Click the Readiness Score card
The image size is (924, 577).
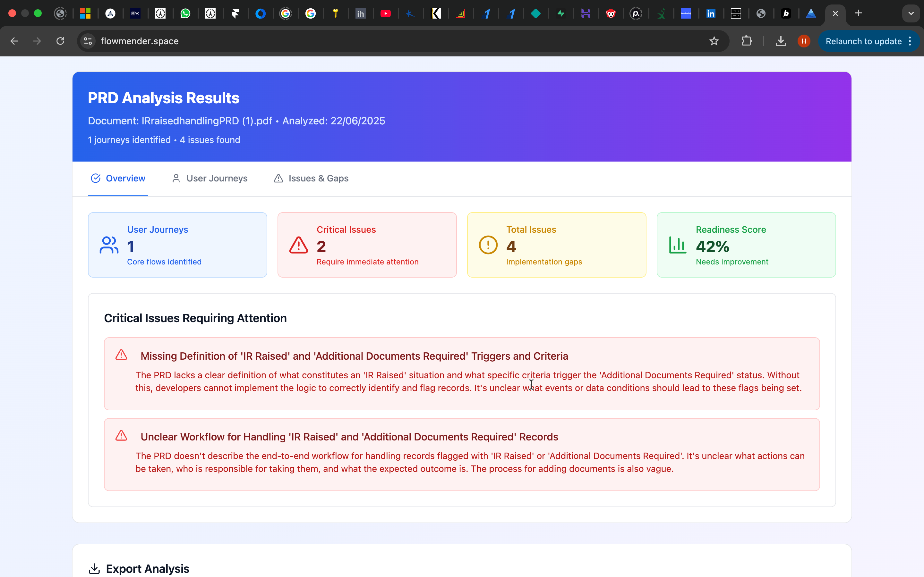point(746,245)
